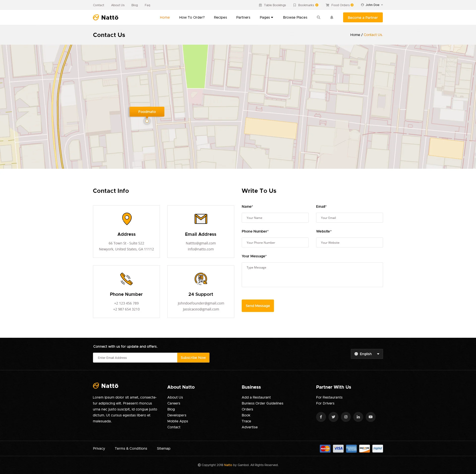The width and height of the screenshot is (476, 474).
Task: Click the Become a Partner button
Action: (x=363, y=17)
